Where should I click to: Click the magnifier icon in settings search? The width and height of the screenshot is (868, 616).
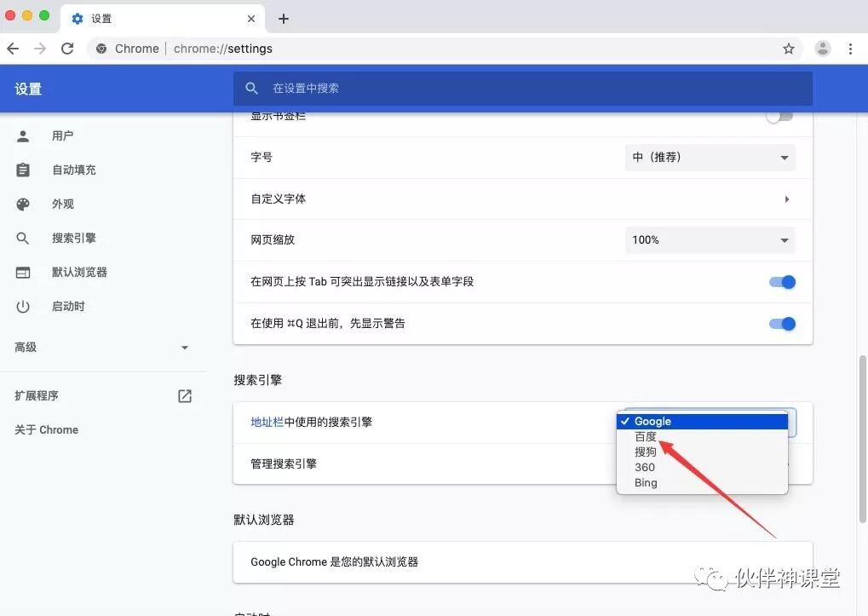point(252,89)
